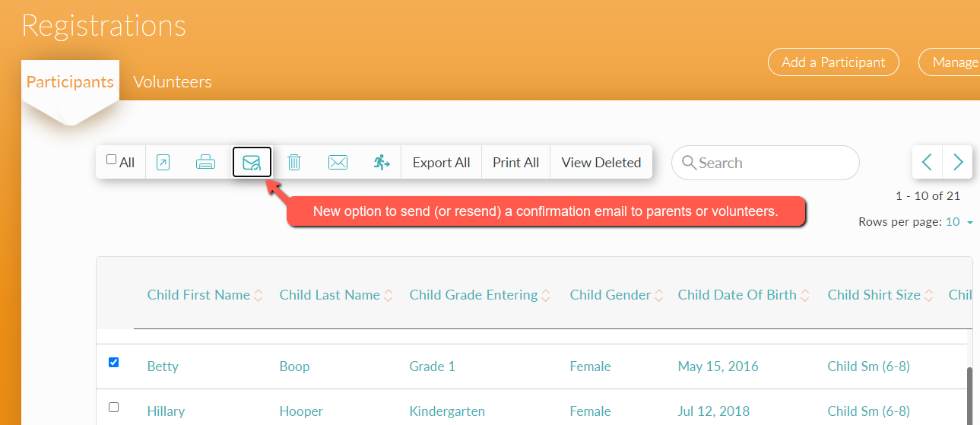980x425 pixels.
Task: Click the plain envelope email icon
Action: coord(338,162)
